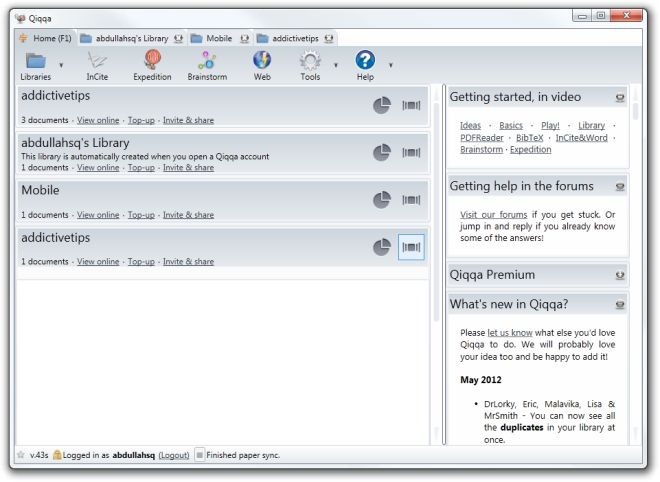Click the Finished paper sync status text
Screen dimensions: 660x482
click(243, 455)
